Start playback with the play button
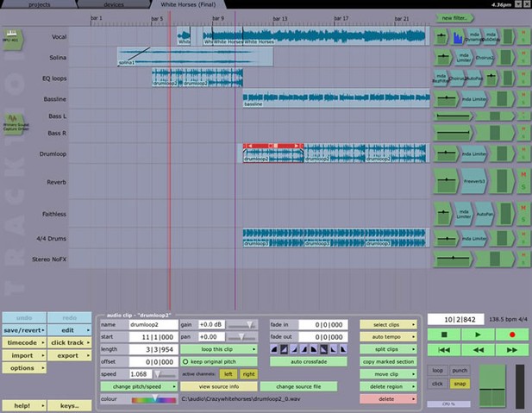 477,334
